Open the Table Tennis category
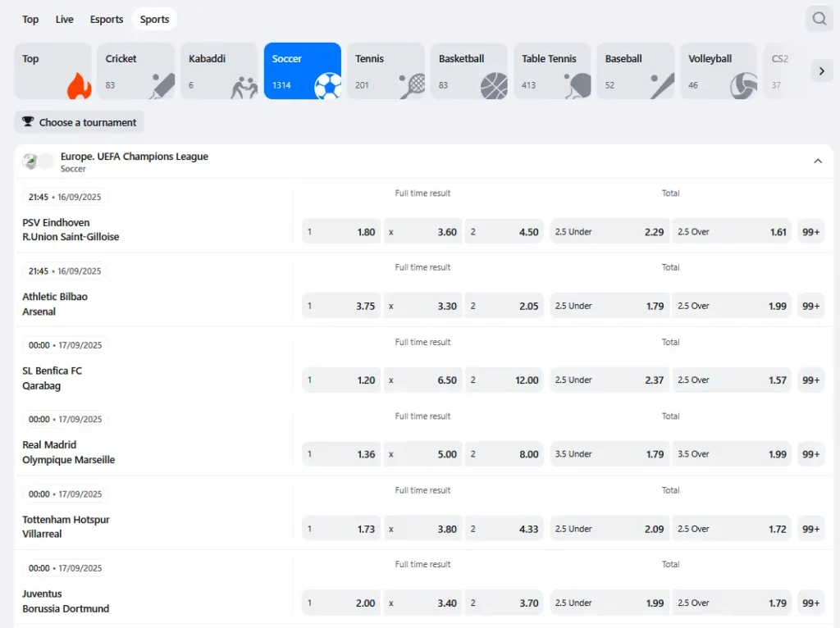This screenshot has width=840, height=628. [551, 71]
